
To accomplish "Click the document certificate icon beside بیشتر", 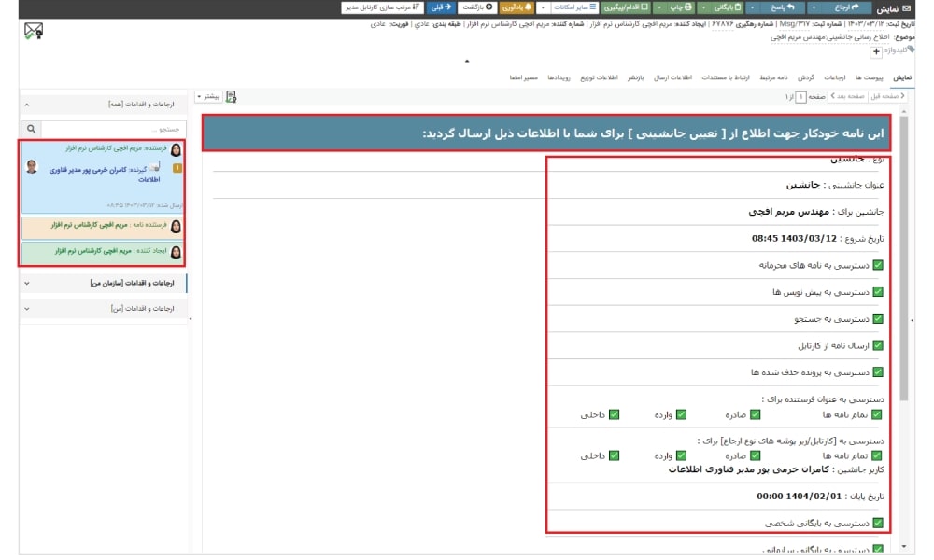I will tap(231, 96).
